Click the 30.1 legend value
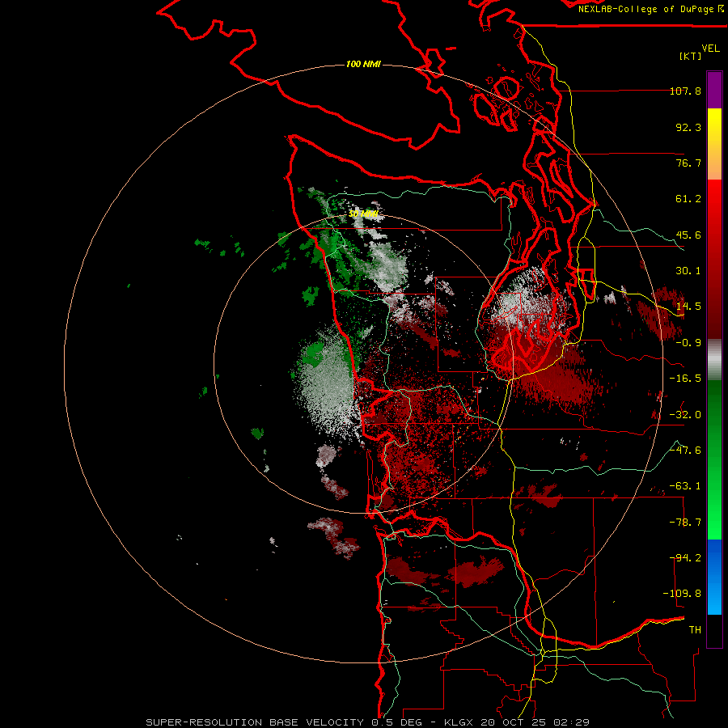 688,271
